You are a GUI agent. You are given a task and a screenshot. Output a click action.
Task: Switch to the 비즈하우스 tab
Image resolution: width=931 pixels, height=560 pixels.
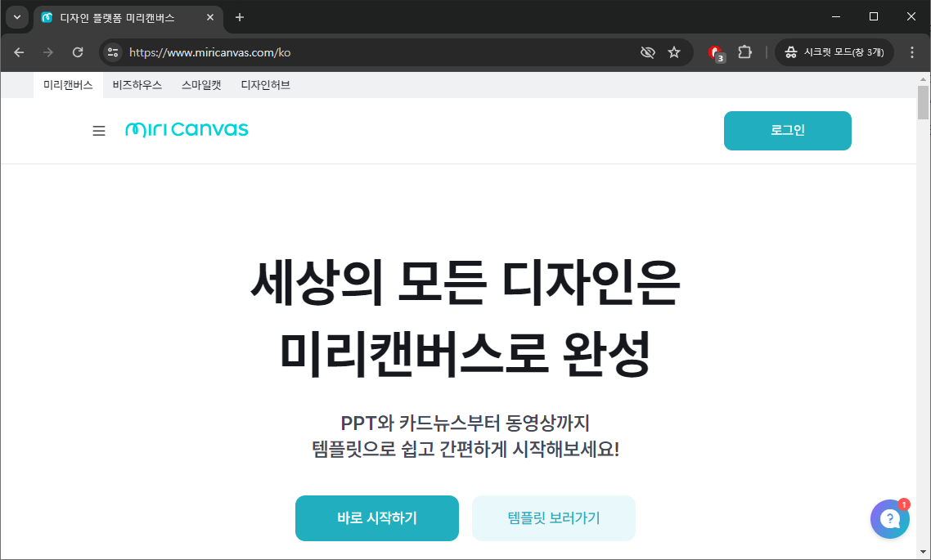click(137, 85)
